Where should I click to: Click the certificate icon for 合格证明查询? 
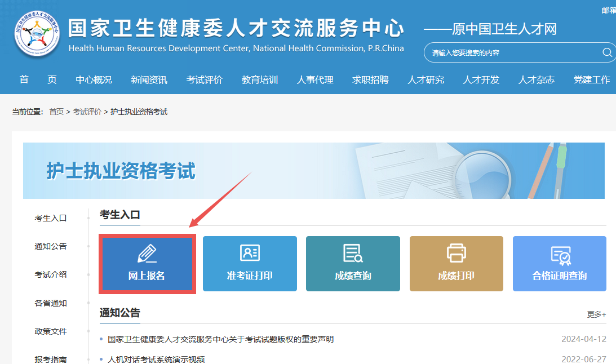tap(560, 255)
